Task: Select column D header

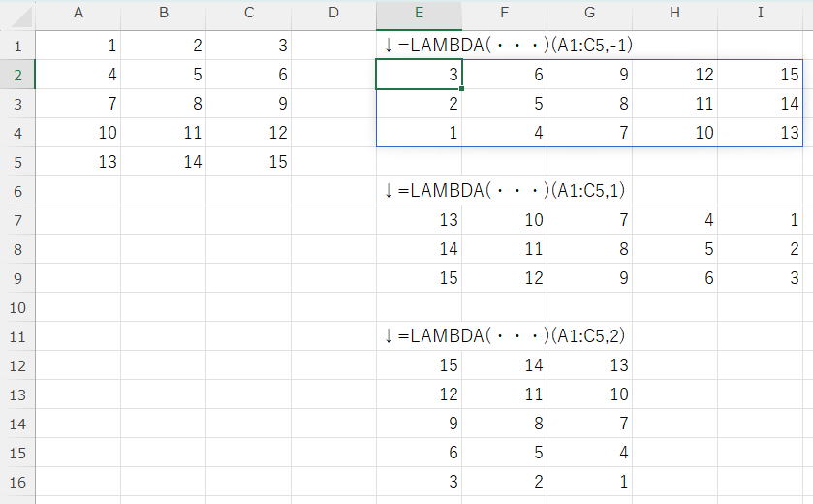Action: point(333,14)
